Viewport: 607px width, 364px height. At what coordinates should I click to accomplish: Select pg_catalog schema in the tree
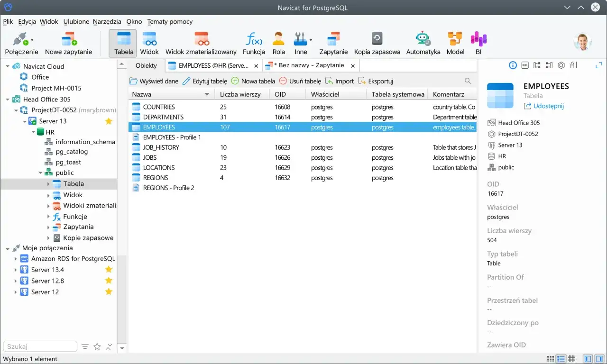[72, 152]
